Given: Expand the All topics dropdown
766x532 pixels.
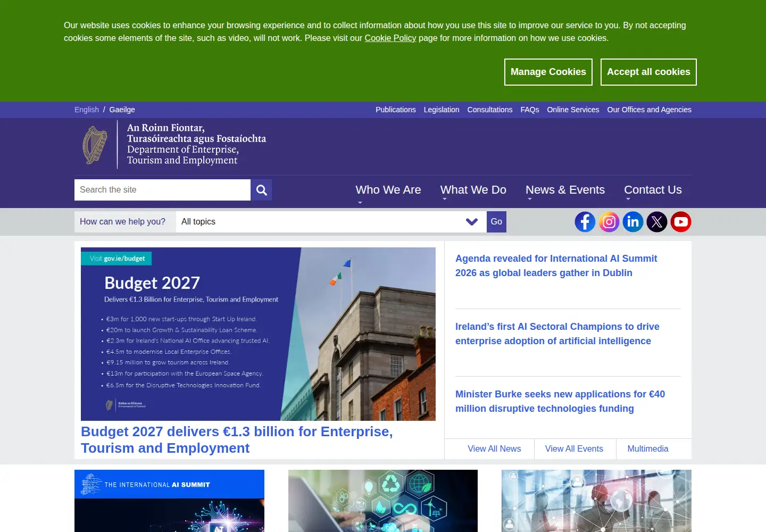Looking at the screenshot, I should tap(331, 222).
